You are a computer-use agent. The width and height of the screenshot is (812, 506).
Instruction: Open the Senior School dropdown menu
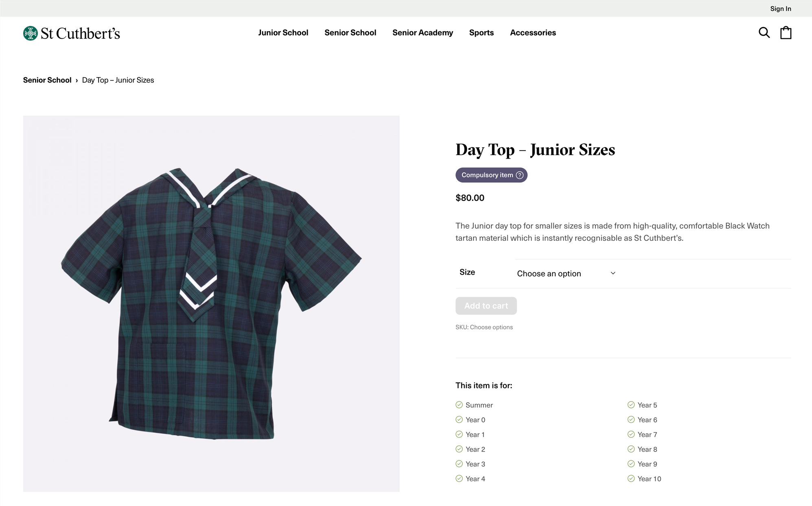(350, 33)
